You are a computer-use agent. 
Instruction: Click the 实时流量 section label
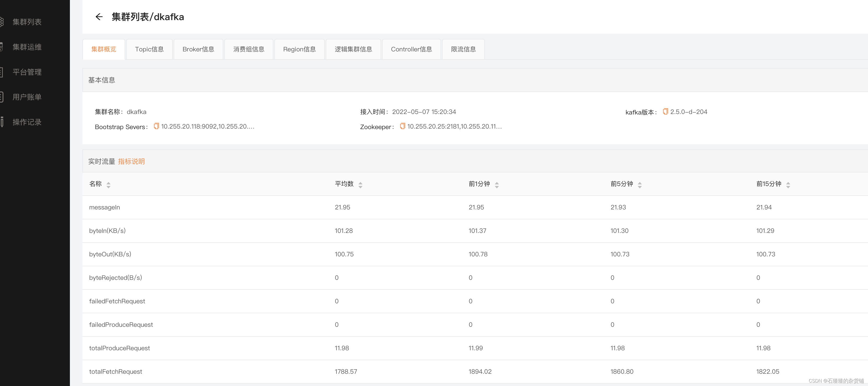(102, 161)
